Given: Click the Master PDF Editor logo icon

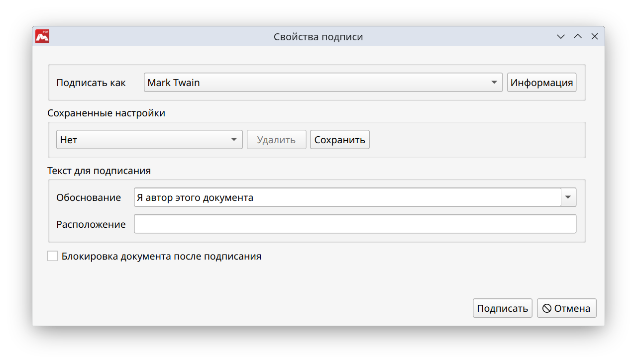Looking at the screenshot, I should [42, 36].
